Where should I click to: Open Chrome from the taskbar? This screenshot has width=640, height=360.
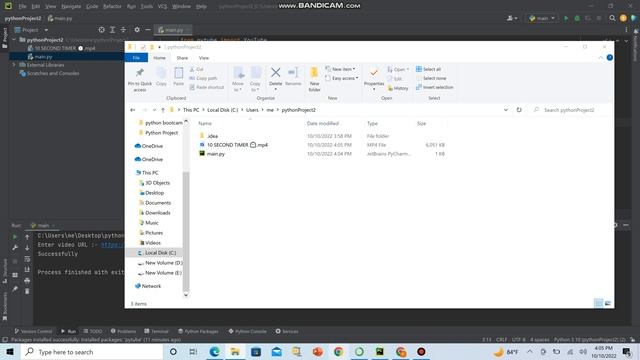point(338,351)
